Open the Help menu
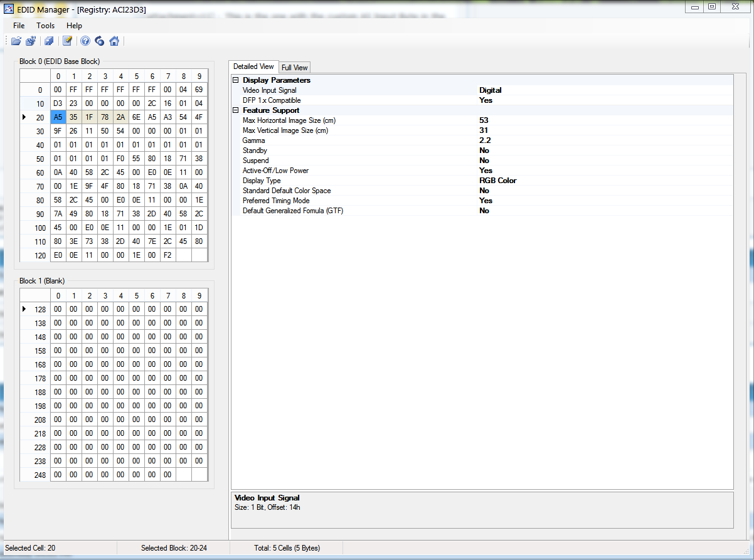This screenshot has height=560, width=754. (x=74, y=26)
